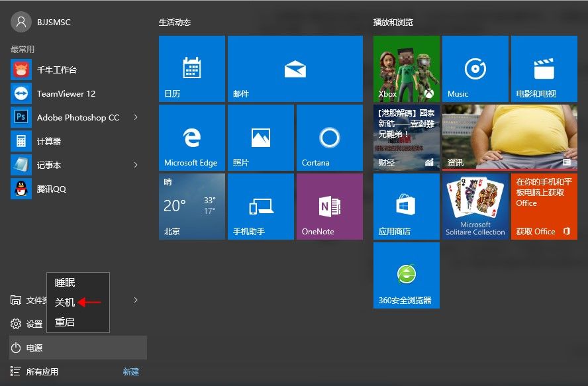Screen dimensions: 588x386
Task: Open the Music tile
Action: coord(475,69)
